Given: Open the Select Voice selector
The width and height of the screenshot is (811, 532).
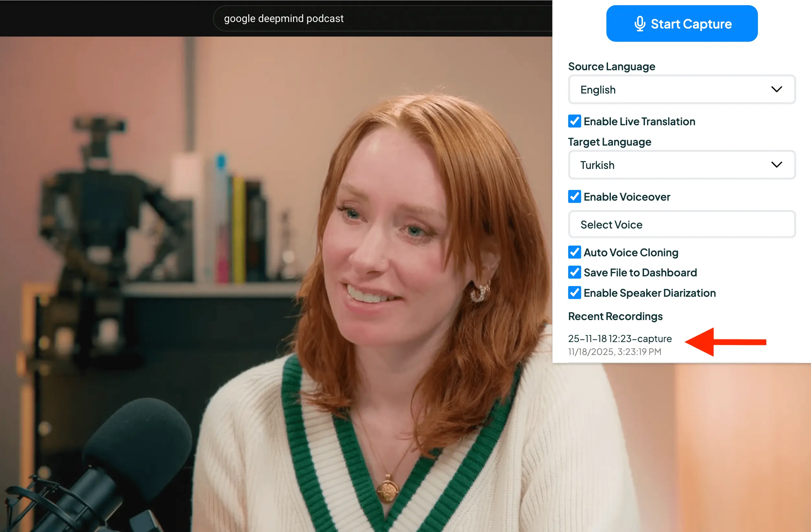Looking at the screenshot, I should tap(681, 224).
